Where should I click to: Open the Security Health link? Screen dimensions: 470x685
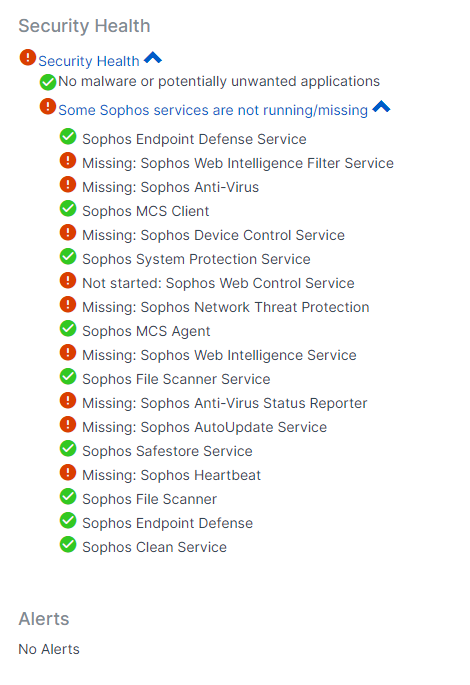pyautogui.click(x=89, y=61)
